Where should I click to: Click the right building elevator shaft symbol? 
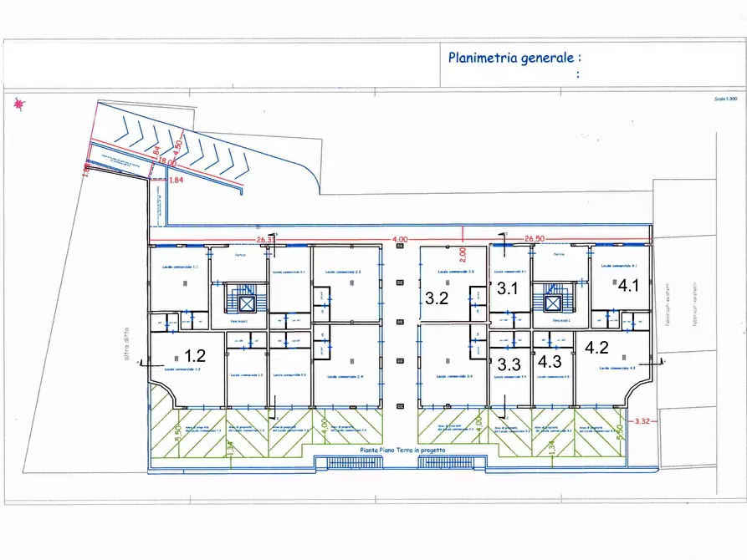point(552,303)
